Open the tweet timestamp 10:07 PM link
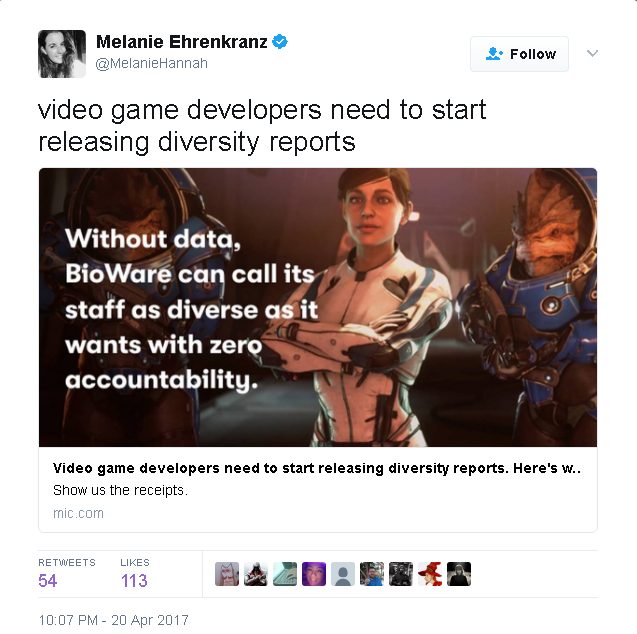Image resolution: width=637 pixels, height=634 pixels. [113, 620]
